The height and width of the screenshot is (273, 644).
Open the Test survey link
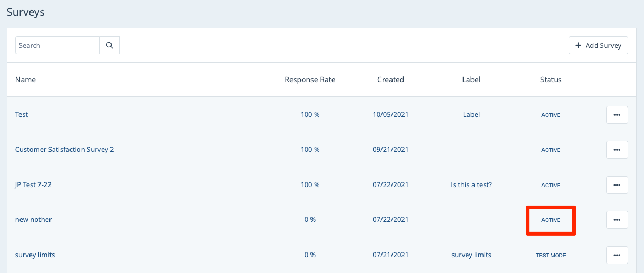22,114
